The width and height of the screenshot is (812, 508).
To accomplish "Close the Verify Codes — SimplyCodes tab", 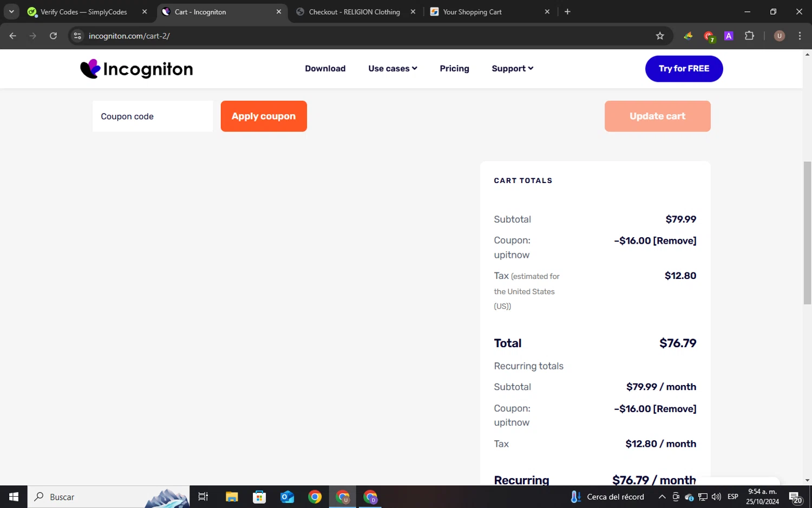I will coord(145,12).
